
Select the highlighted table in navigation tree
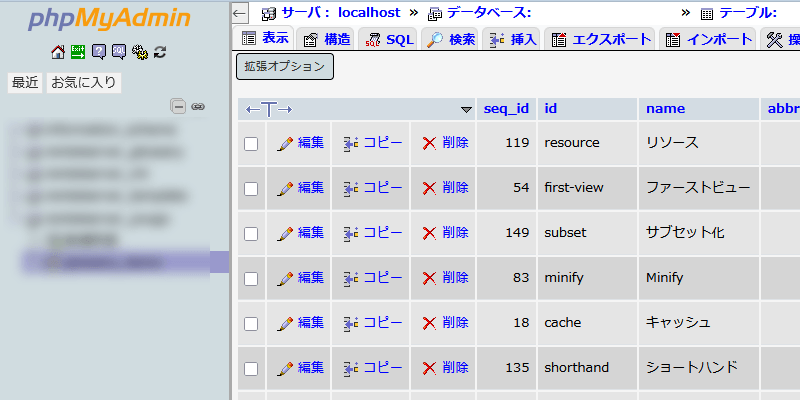pos(125,262)
